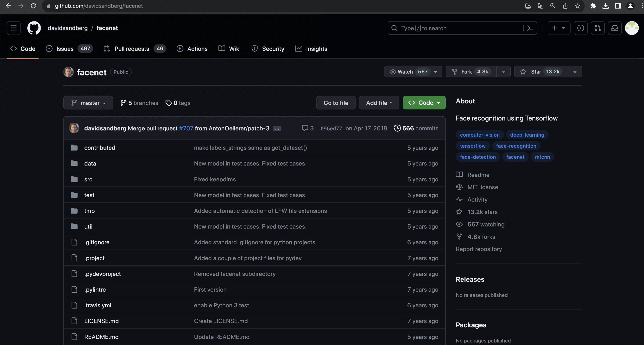Open the master branch selector
The height and width of the screenshot is (345, 644).
tap(88, 103)
